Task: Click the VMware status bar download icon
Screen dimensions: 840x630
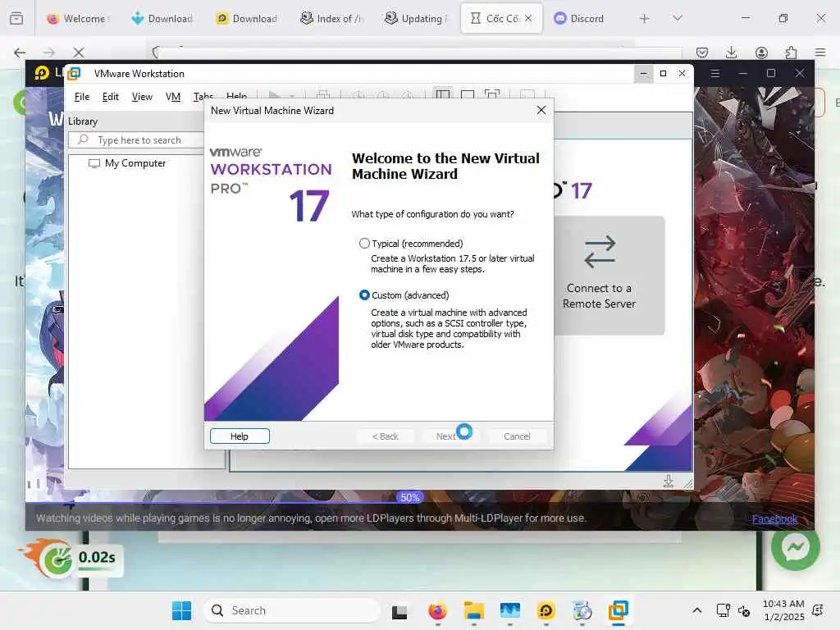Action: click(668, 481)
